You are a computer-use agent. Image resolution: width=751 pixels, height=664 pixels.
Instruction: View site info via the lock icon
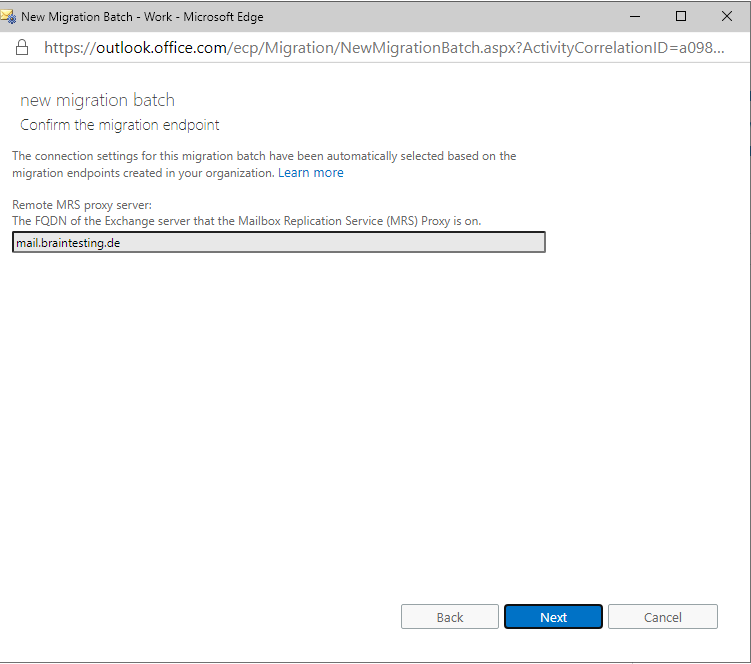click(22, 47)
